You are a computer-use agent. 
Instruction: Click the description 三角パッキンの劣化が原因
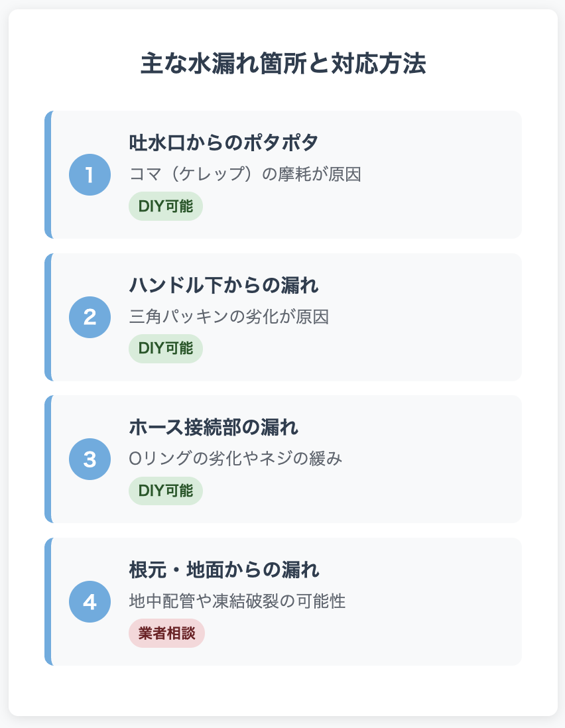(x=229, y=317)
